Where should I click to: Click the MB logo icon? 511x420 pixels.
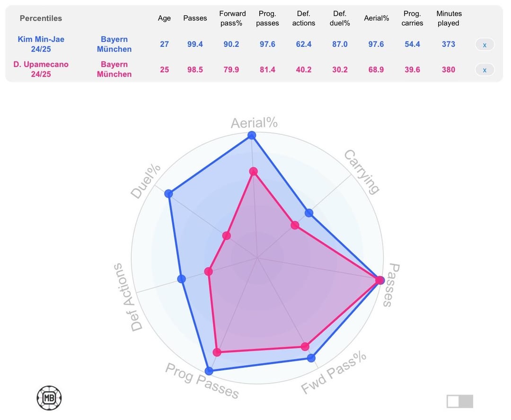49,398
